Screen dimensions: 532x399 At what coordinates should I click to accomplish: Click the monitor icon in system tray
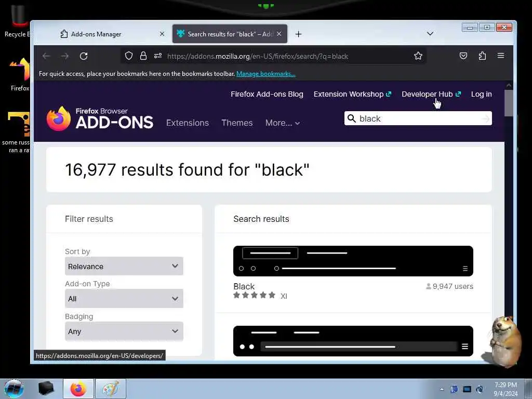point(467,389)
